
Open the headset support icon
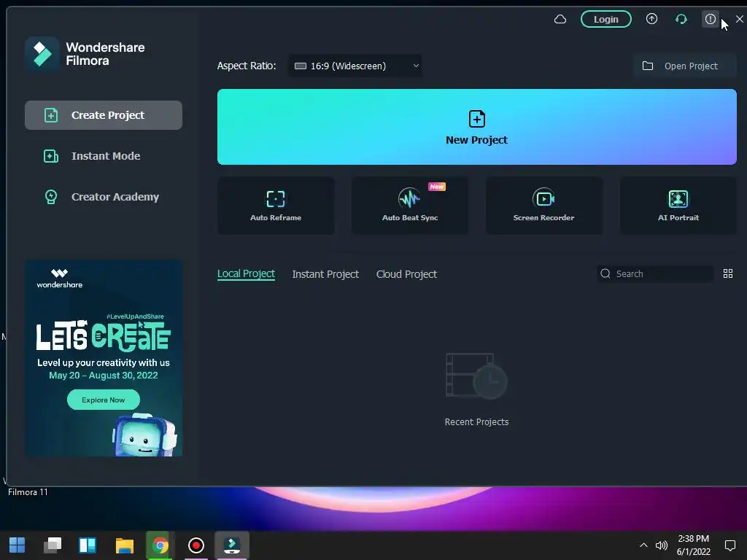681,19
